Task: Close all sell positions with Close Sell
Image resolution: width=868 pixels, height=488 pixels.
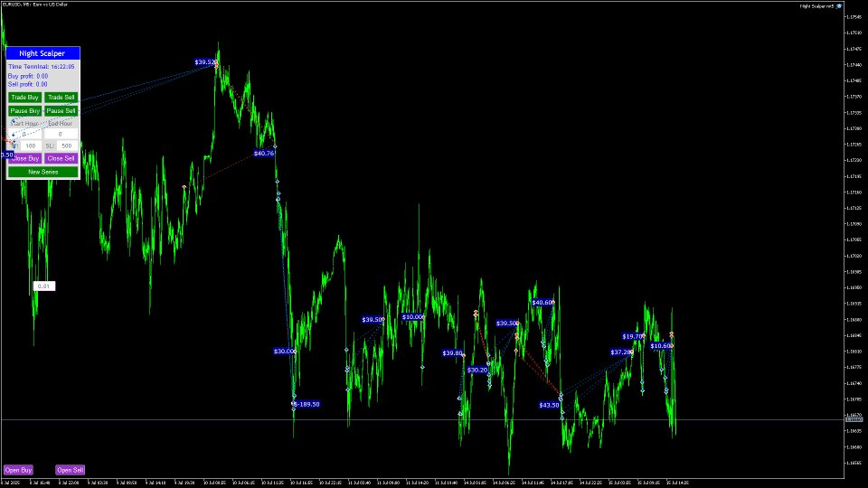Action: coord(61,158)
